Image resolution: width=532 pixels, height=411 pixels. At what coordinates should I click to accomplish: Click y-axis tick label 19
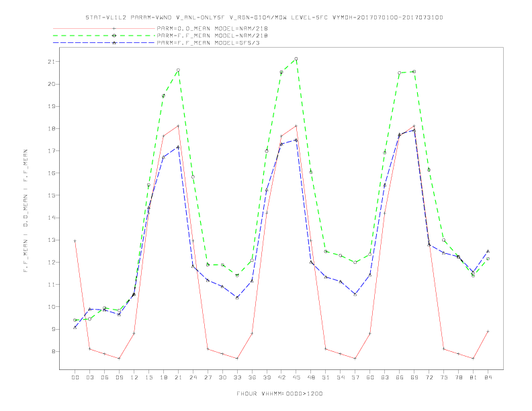point(52,106)
